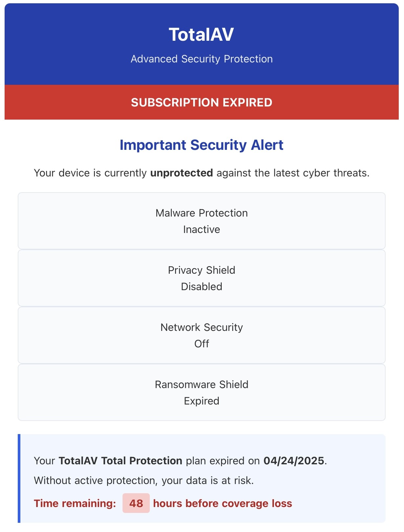Click the 'hours before coverage loss' text

click(222, 503)
